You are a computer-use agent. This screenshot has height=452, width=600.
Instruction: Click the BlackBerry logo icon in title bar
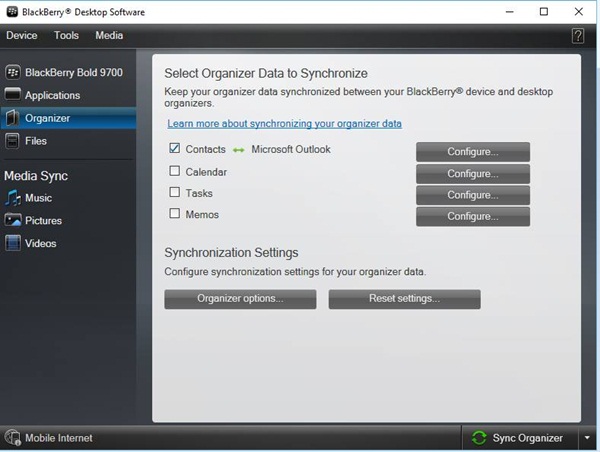tap(12, 11)
